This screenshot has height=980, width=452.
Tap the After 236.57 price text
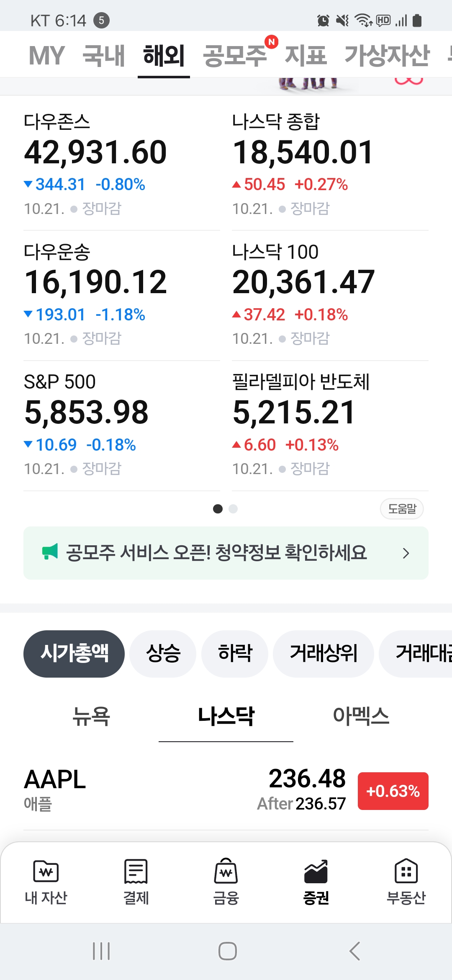[301, 803]
